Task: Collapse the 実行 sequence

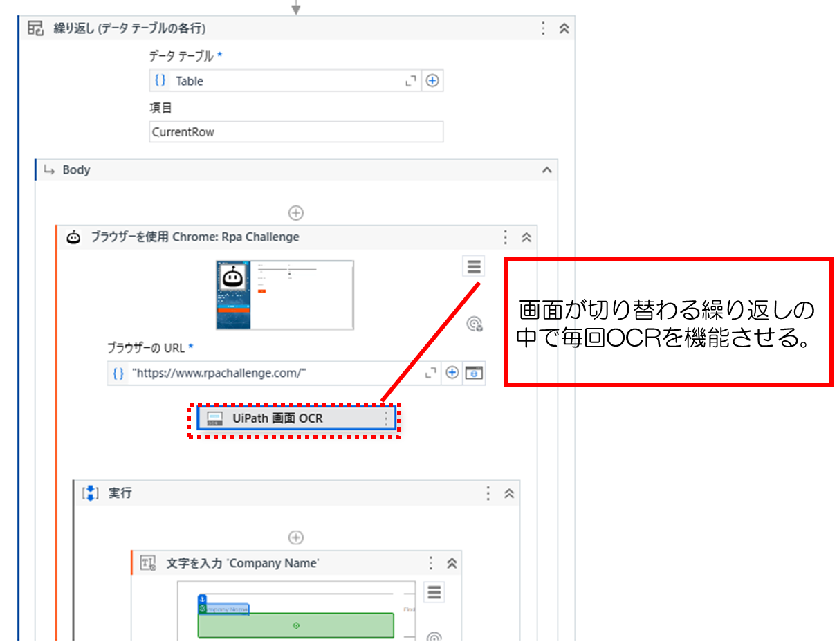Action: (x=509, y=493)
